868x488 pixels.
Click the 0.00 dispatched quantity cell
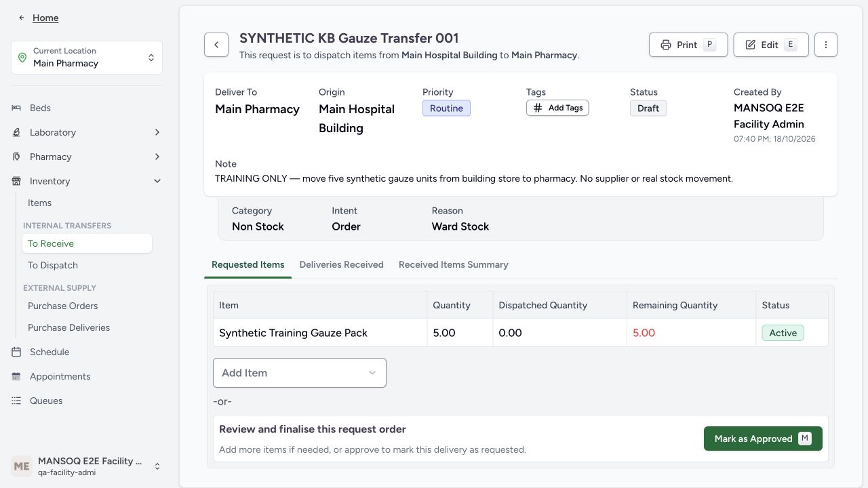pos(561,333)
